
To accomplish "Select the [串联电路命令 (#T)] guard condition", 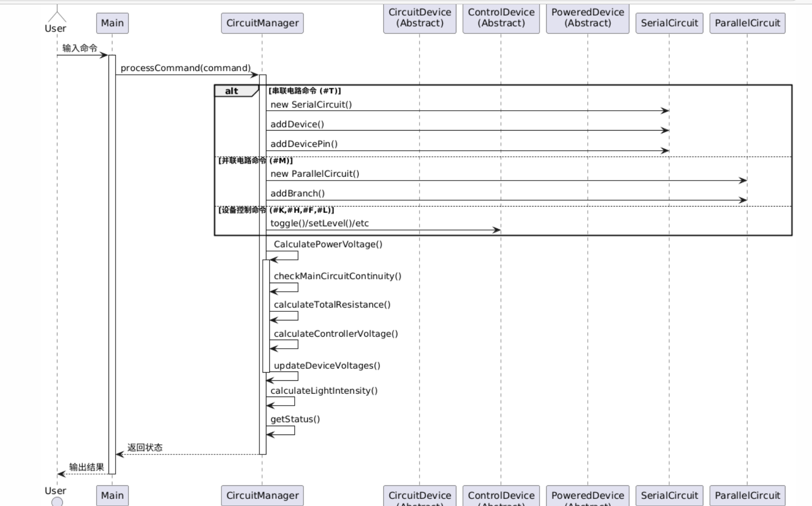I will (x=305, y=91).
